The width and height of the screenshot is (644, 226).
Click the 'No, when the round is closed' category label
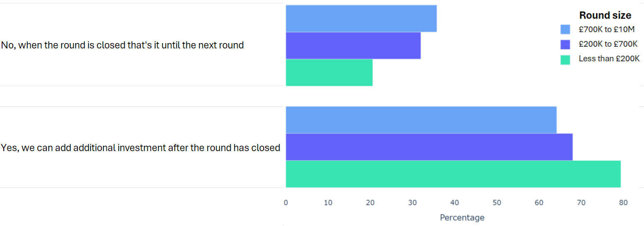(123, 45)
